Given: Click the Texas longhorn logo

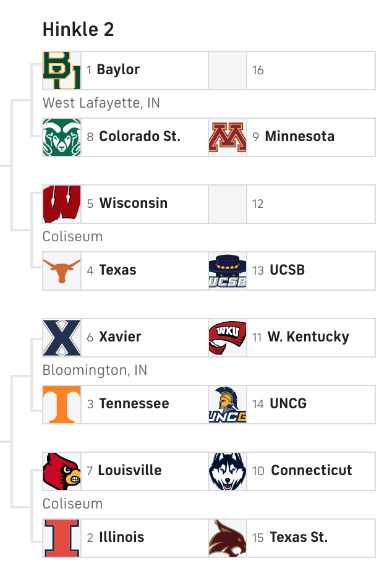Looking at the screenshot, I should (x=62, y=271).
